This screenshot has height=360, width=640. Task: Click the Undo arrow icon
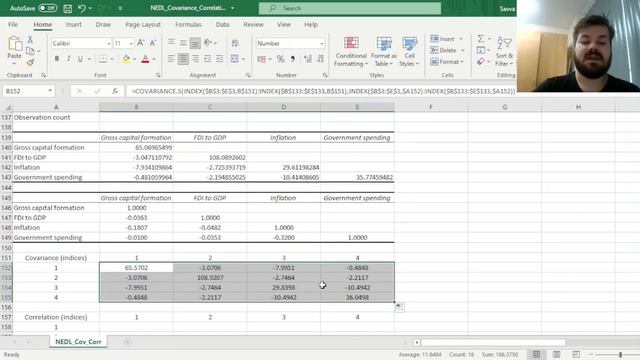click(x=82, y=8)
